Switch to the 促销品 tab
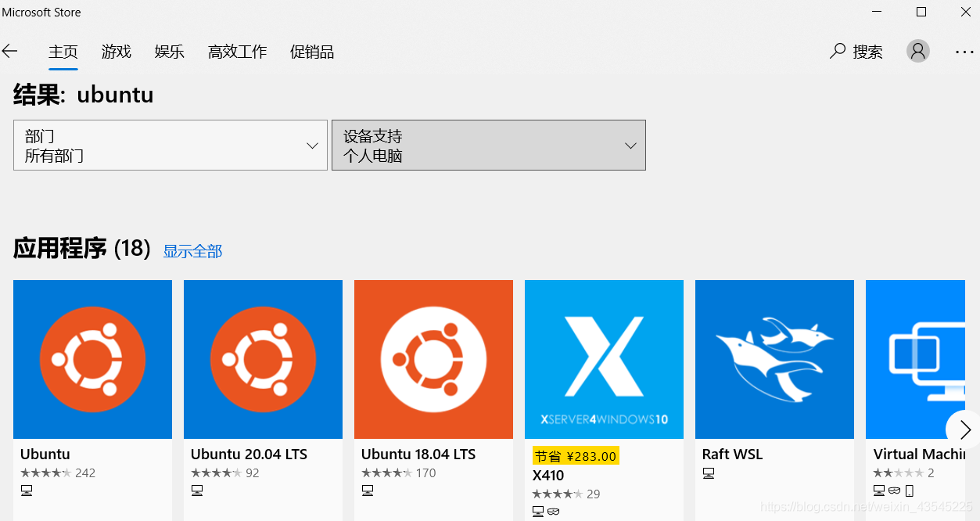The height and width of the screenshot is (521, 980). pos(312,52)
